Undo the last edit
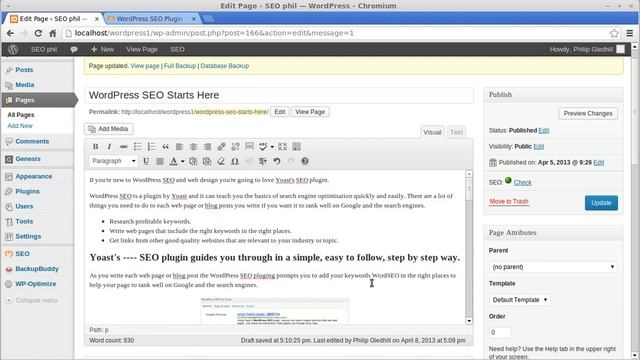This screenshot has width=640, height=360. [x=277, y=161]
